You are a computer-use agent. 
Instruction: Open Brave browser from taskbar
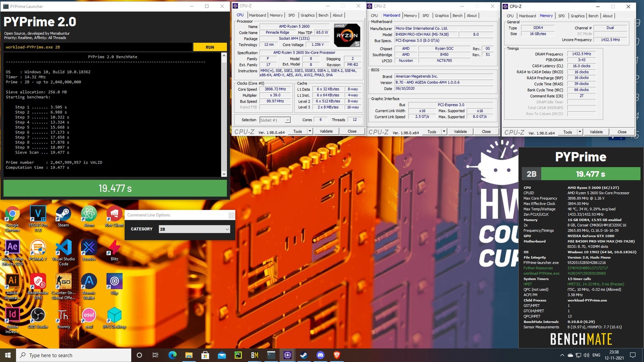337,355
